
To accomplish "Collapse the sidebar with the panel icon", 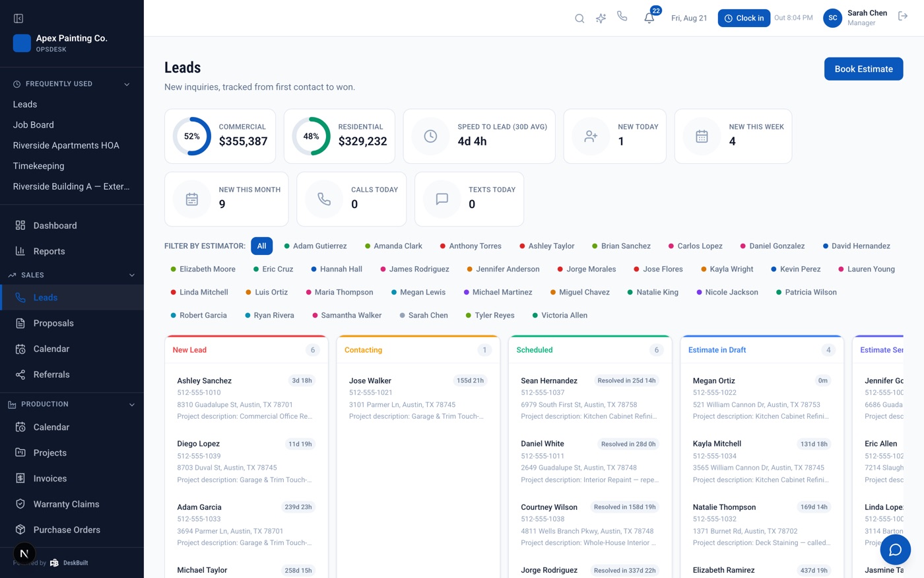I will (x=18, y=18).
